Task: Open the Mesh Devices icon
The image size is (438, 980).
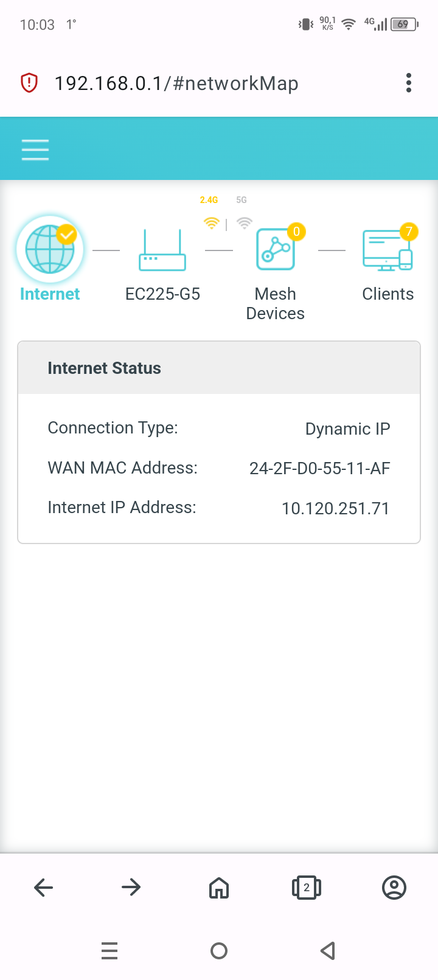Action: pos(276,250)
